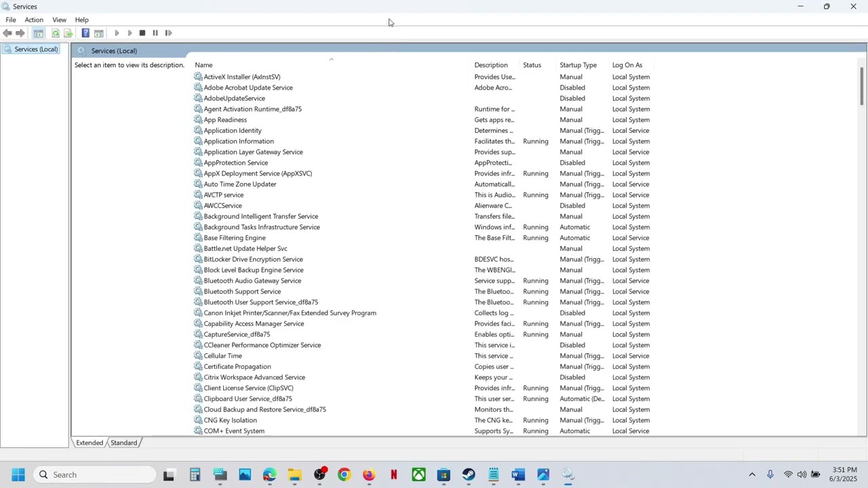Switch to the Standard tab
This screenshot has width=868, height=488.
123,443
